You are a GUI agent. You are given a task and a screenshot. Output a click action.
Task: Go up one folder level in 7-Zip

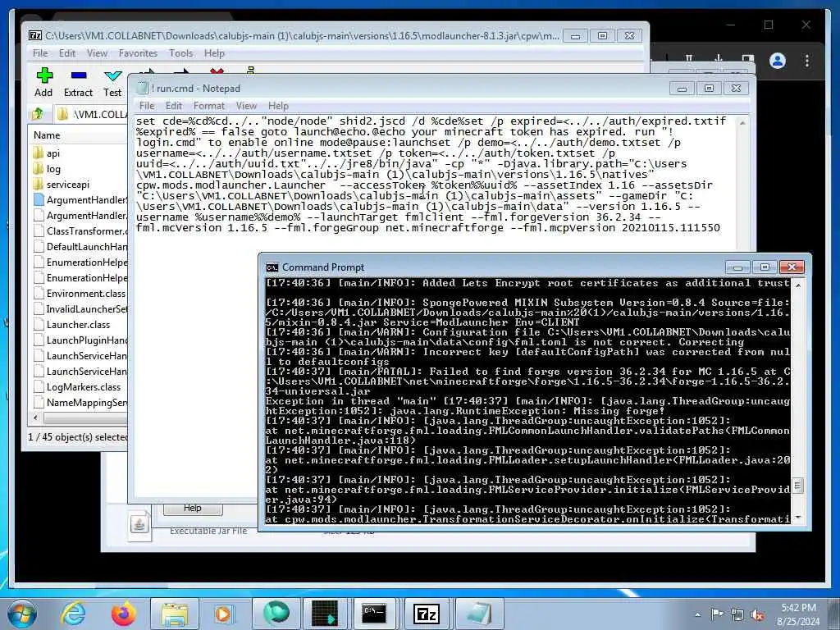(38, 113)
